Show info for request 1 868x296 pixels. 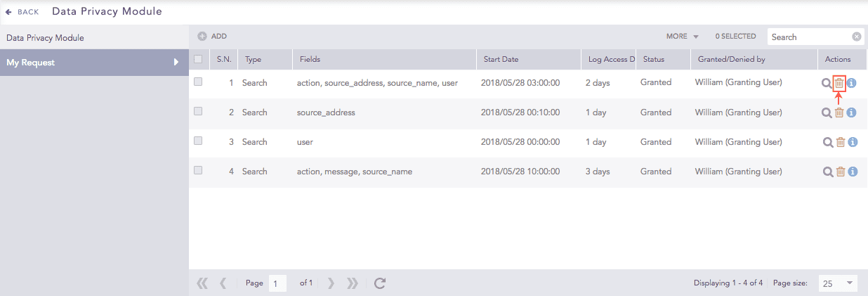[852, 83]
